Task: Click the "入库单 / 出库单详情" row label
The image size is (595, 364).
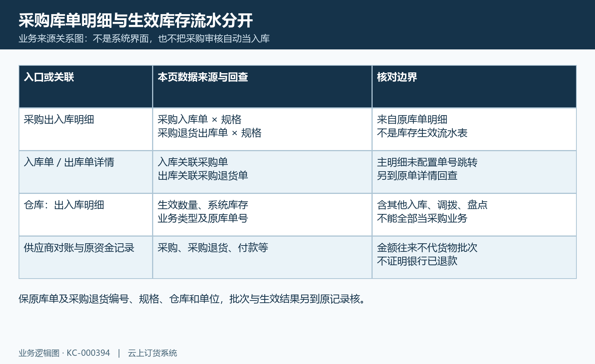Action: pos(69,162)
